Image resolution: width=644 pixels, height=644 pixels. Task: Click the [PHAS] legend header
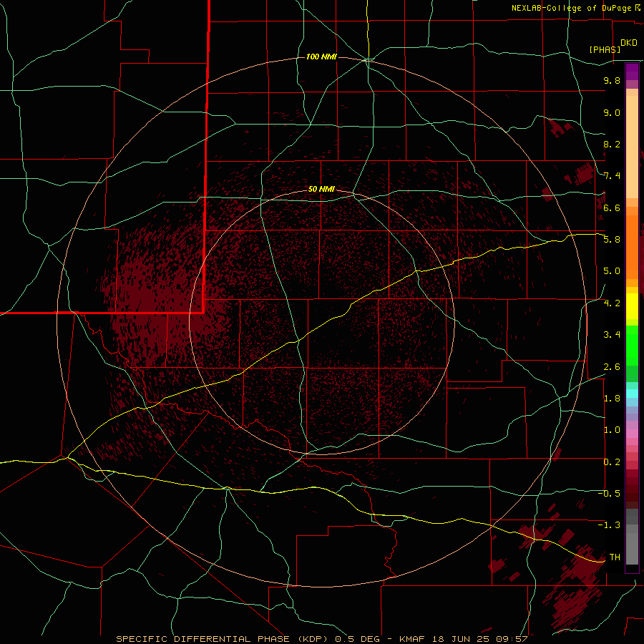[x=605, y=49]
